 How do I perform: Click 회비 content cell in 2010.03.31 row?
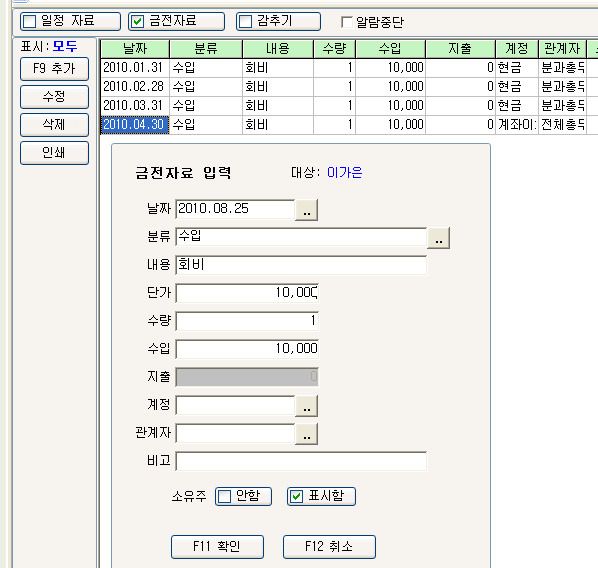pos(278,106)
